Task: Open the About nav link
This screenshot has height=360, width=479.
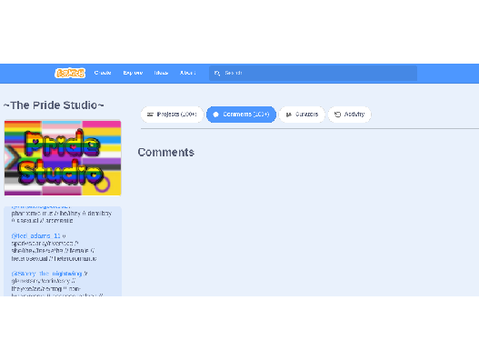Action: click(188, 73)
